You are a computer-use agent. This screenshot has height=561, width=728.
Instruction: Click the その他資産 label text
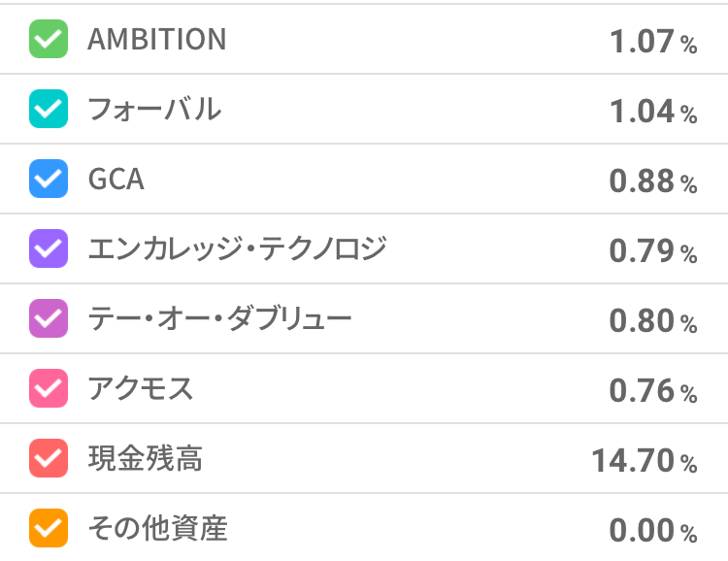(157, 529)
